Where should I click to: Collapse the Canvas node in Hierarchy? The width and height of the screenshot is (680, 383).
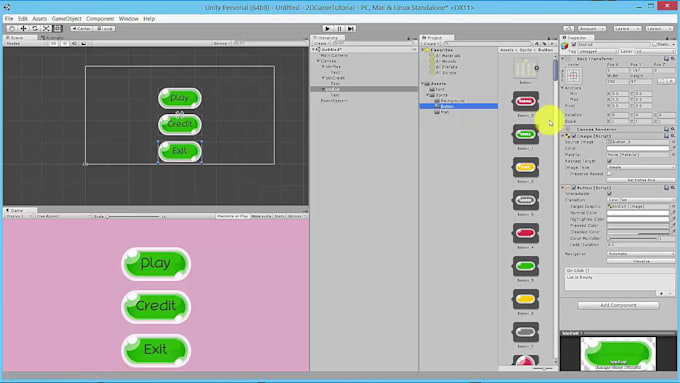click(x=318, y=61)
